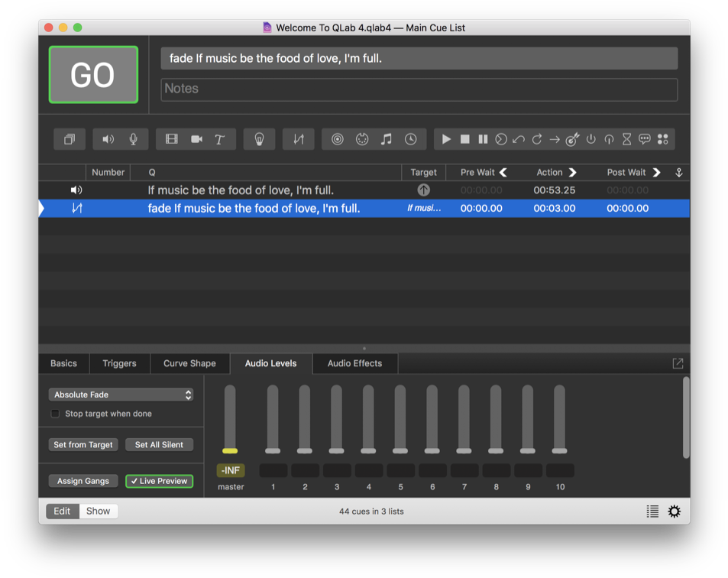Add a Fade cue from toolbar
The height and width of the screenshot is (578, 728).
pos(299,139)
